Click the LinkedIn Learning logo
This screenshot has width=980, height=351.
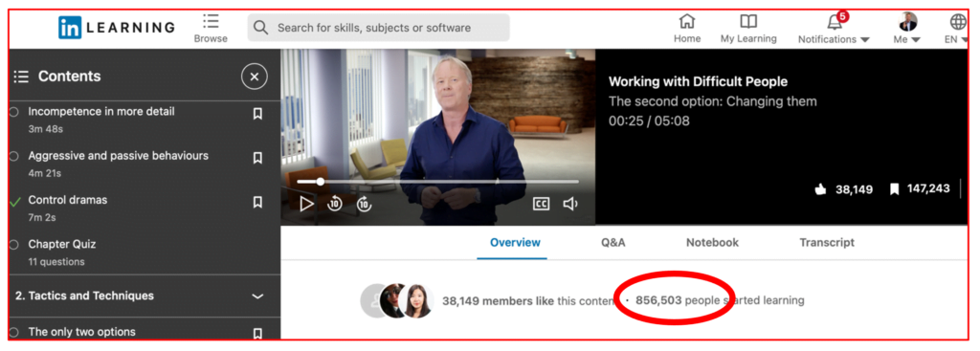pos(117,28)
